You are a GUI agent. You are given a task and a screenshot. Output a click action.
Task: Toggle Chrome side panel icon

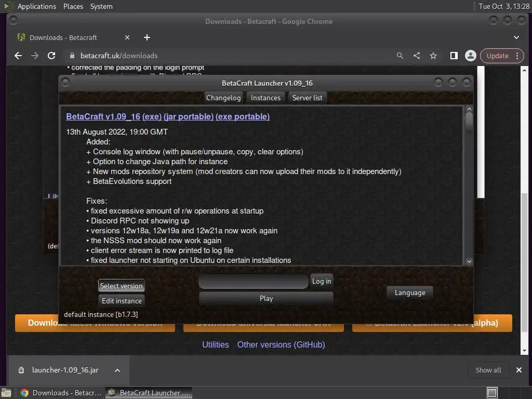[454, 56]
